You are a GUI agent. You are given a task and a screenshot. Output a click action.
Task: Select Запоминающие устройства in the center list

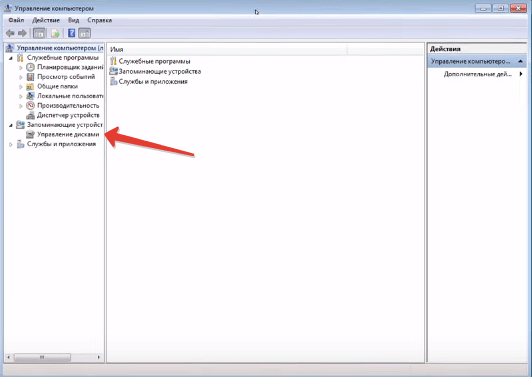pyautogui.click(x=159, y=72)
